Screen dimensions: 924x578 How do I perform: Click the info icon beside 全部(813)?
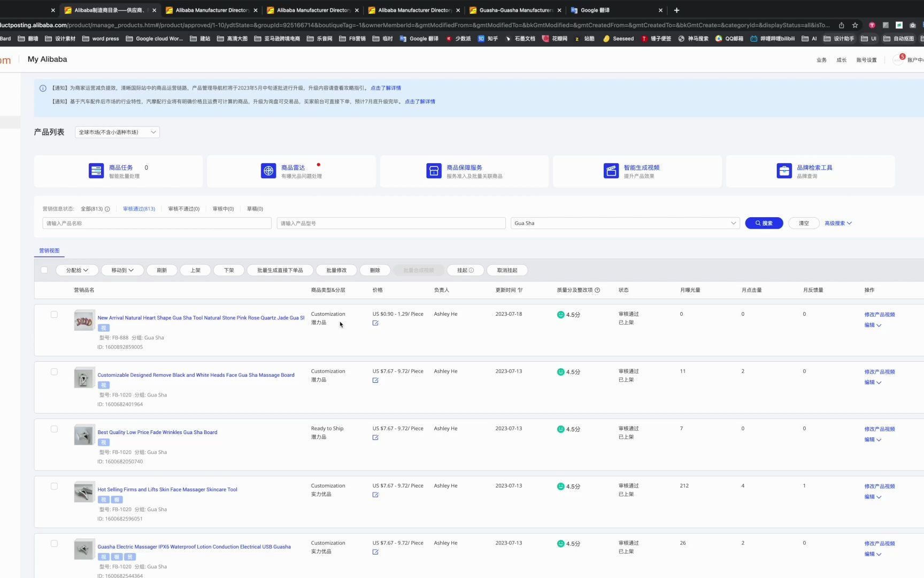(107, 209)
